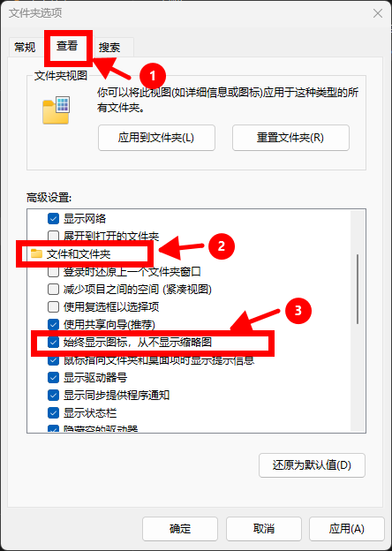Uncheck 显示状态栏 checkbox
The height and width of the screenshot is (551, 392).
[x=53, y=413]
